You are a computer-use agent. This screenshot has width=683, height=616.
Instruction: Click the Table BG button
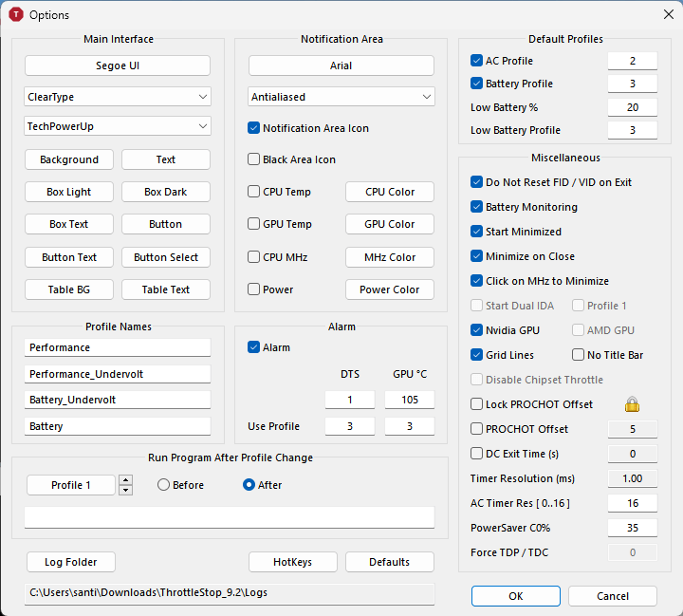(x=69, y=289)
